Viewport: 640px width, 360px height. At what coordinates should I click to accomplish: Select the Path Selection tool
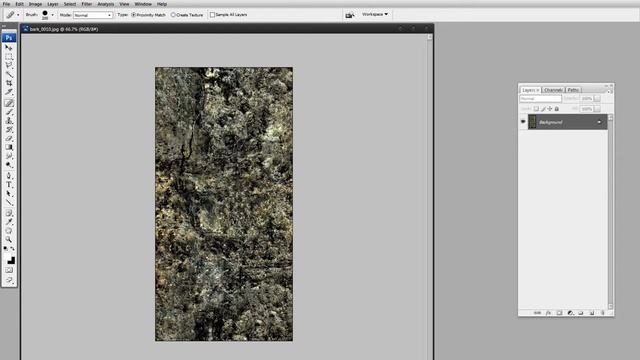(9, 193)
